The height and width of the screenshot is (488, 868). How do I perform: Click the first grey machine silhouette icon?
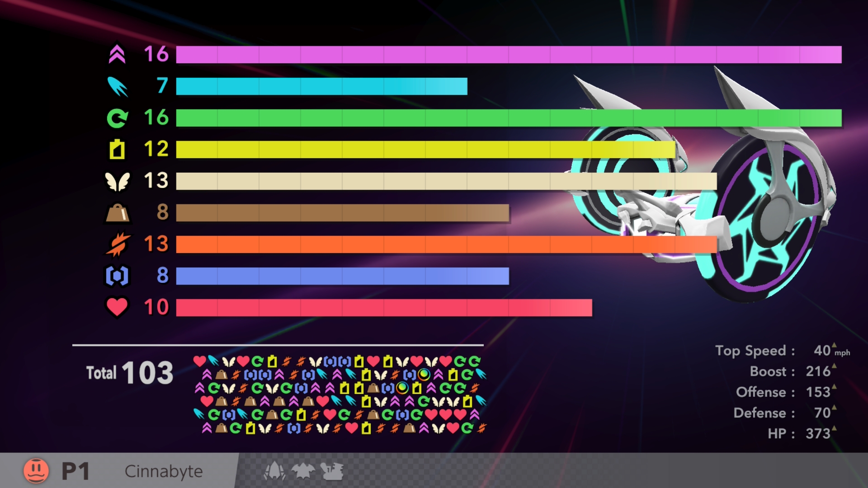274,471
